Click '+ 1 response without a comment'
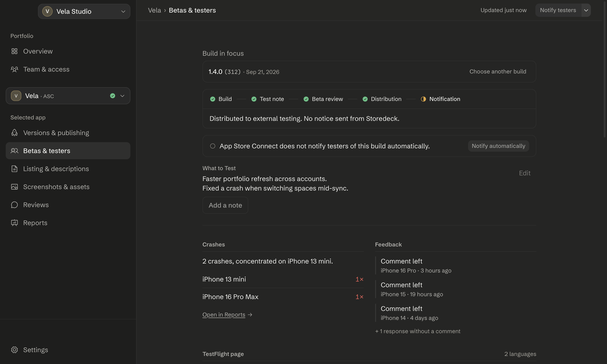Screen dimensions: 607x364 [418, 331]
